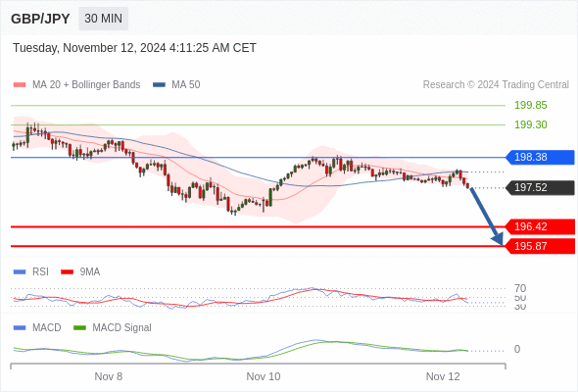Toggle the MACD Signal legend entry

click(113, 327)
